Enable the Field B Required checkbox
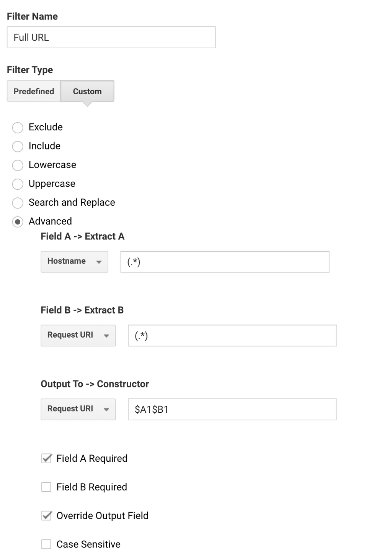The width and height of the screenshot is (392, 556). pyautogui.click(x=46, y=487)
